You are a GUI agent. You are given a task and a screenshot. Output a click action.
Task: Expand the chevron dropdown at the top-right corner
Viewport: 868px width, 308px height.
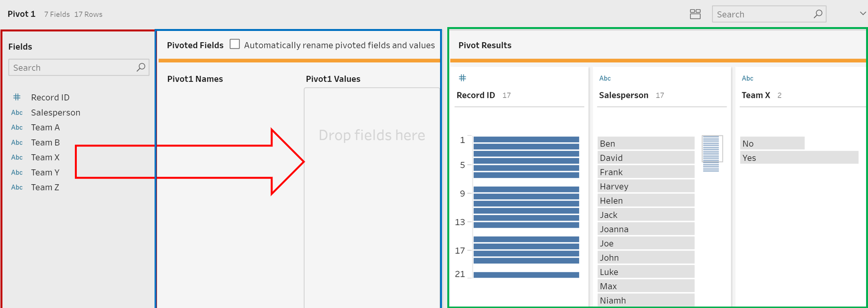862,14
